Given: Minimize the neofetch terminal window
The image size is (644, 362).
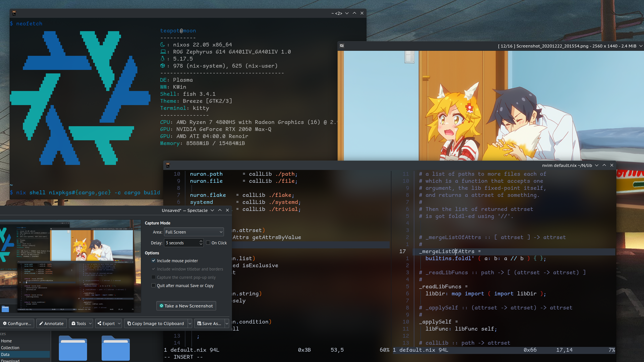Looking at the screenshot, I should (x=347, y=13).
